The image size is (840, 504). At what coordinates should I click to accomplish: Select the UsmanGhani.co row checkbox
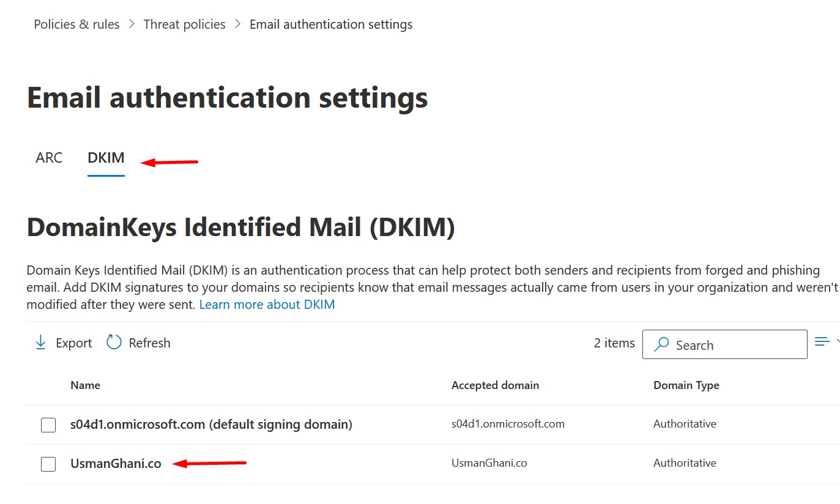(x=48, y=464)
